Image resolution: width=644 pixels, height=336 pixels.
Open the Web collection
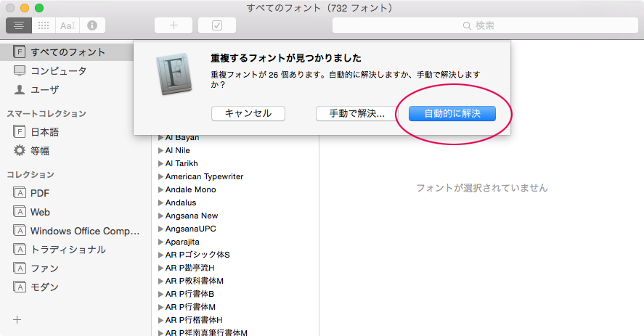point(40,212)
